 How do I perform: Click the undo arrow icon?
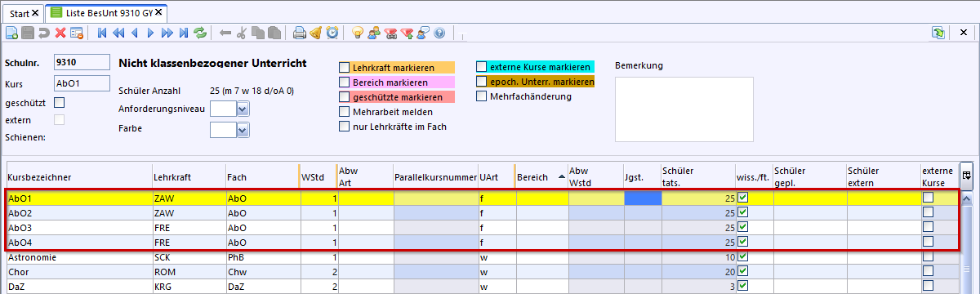click(44, 33)
